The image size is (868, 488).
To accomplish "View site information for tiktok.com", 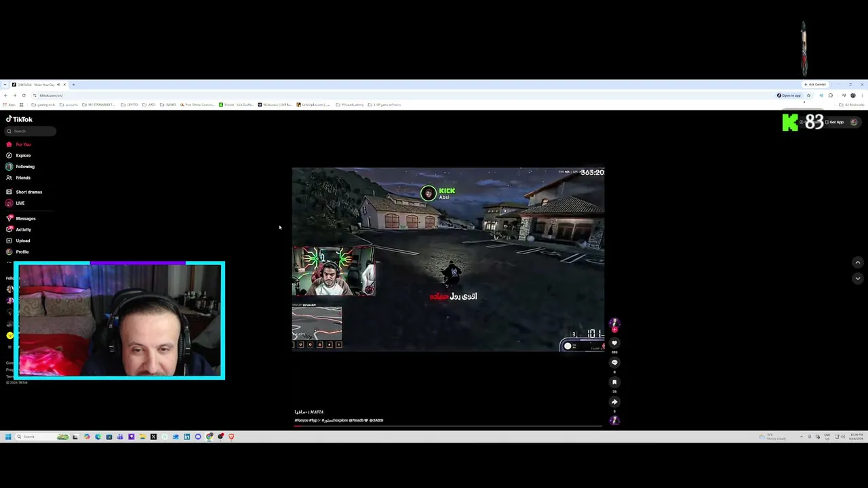I will pos(35,96).
